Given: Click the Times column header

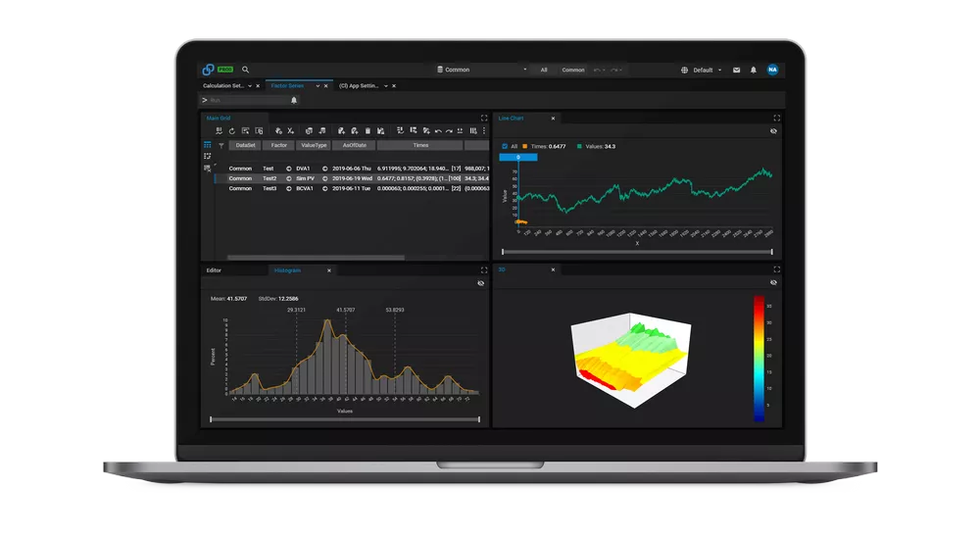Looking at the screenshot, I should (420, 145).
